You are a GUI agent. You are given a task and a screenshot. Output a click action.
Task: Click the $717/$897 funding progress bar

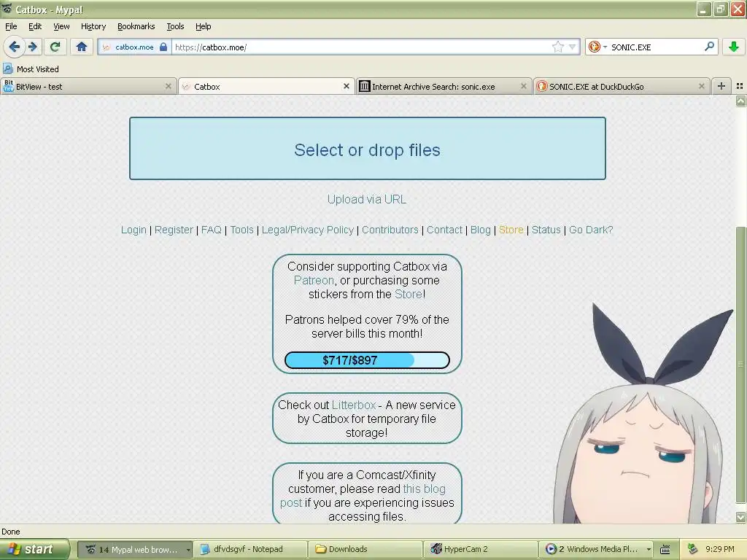click(x=368, y=360)
